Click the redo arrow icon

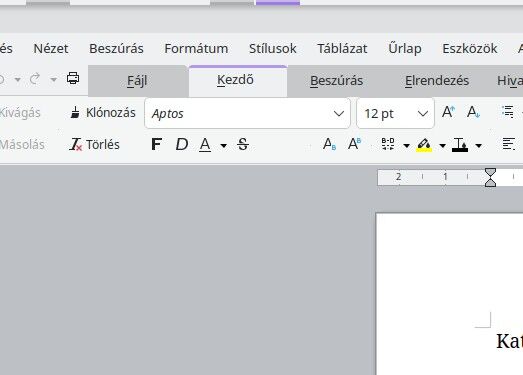point(35,79)
